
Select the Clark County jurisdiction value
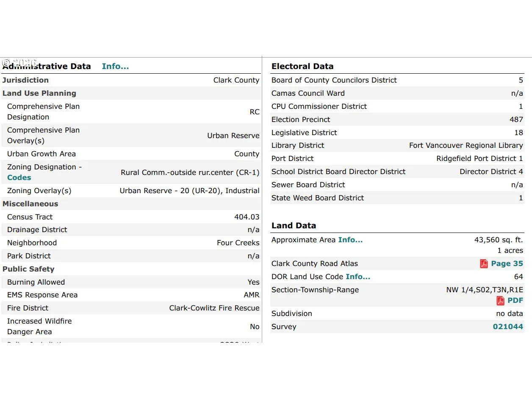(x=236, y=80)
